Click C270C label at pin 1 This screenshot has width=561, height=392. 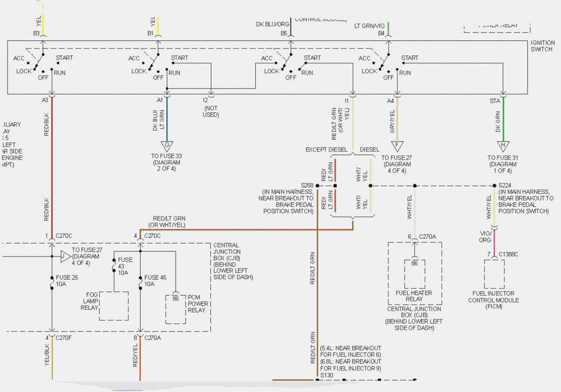(x=64, y=236)
